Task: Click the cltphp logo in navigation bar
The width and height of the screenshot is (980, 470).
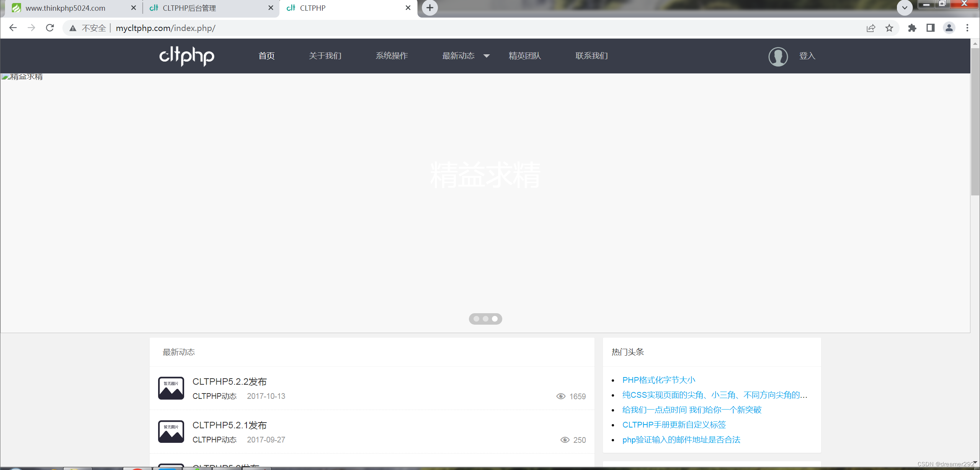Action: tap(186, 56)
